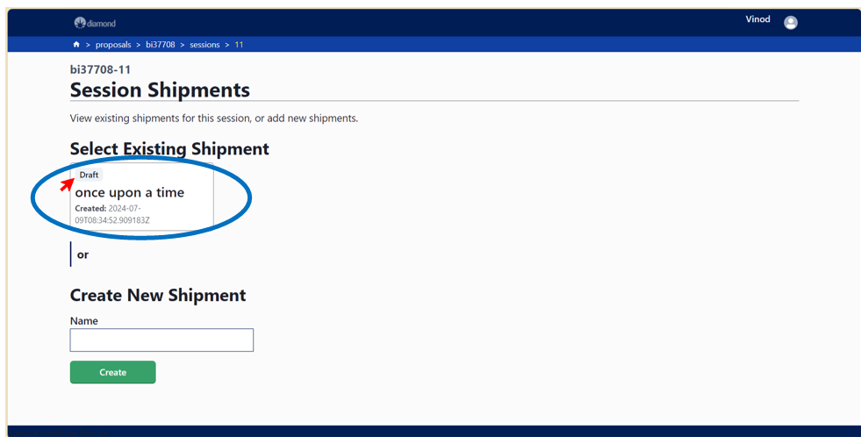Go to home via breadcrumb house icon
Image resolution: width=868 pixels, height=444 pixels.
76,44
